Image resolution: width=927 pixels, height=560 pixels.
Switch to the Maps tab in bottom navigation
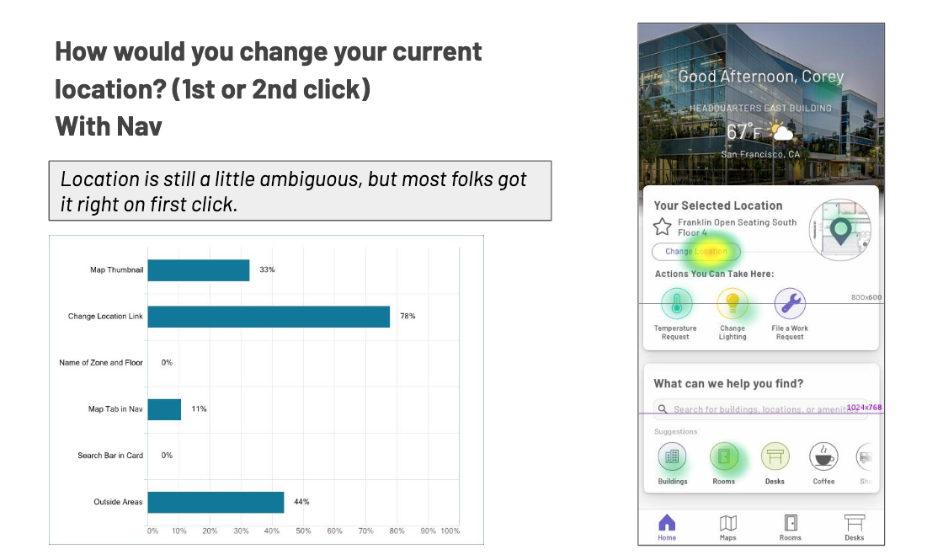coord(728,526)
